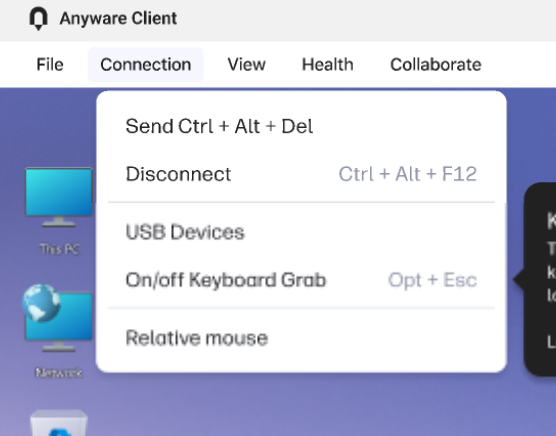Click the Anyware Client title text

[x=118, y=18]
